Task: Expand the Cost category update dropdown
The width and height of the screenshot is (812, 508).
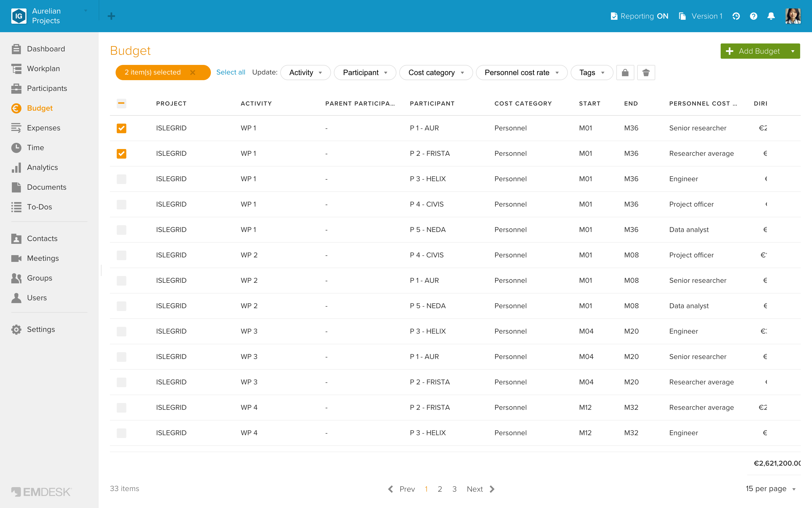Action: (x=436, y=72)
